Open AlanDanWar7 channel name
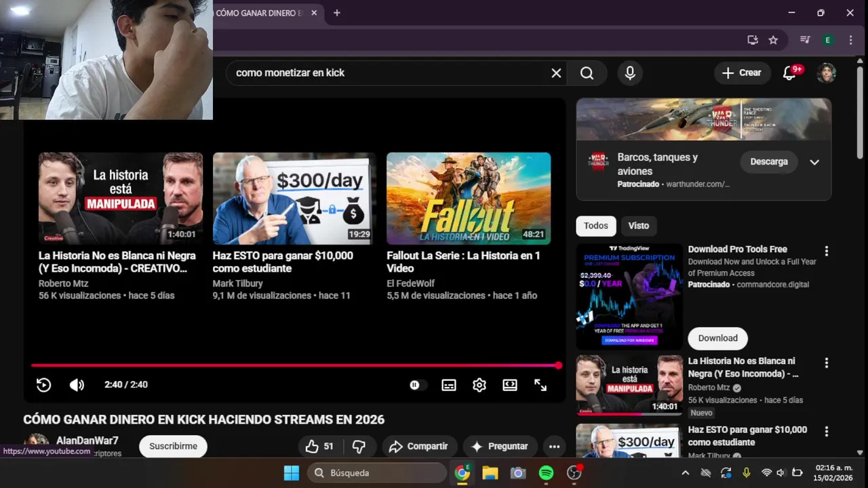 87,441
